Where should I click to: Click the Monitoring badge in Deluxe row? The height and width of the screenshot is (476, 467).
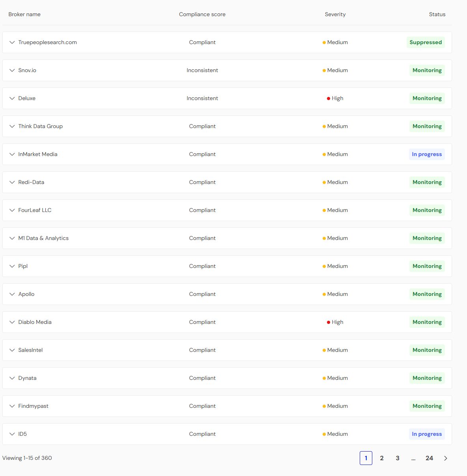427,98
